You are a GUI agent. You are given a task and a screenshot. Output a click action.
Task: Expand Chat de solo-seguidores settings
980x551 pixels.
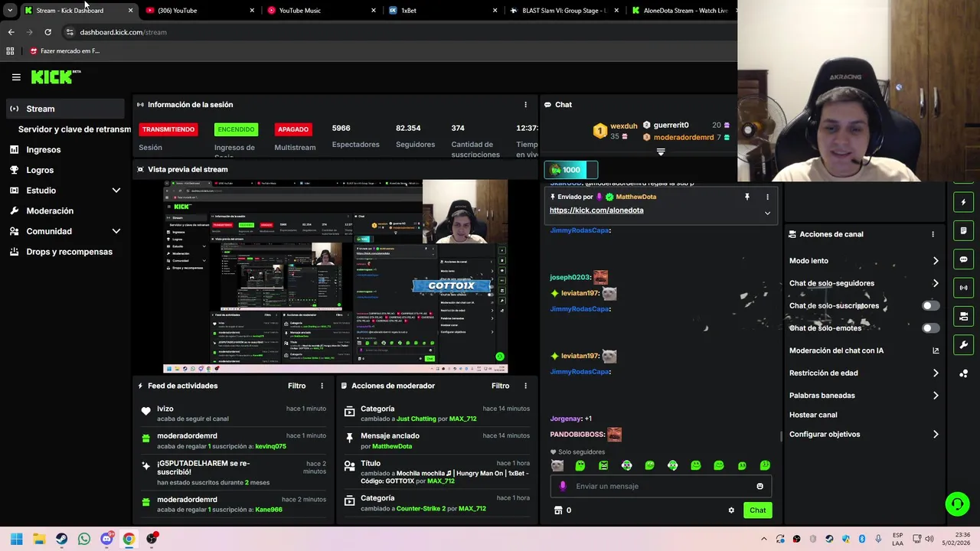(x=936, y=283)
